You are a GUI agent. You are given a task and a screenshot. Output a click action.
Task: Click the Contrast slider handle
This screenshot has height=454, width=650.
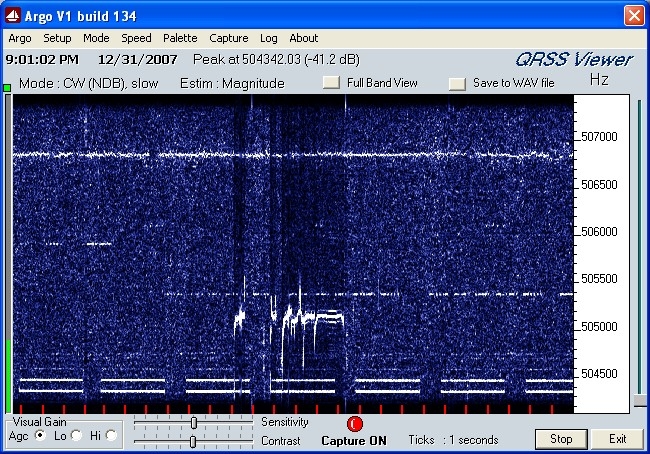(x=193, y=442)
